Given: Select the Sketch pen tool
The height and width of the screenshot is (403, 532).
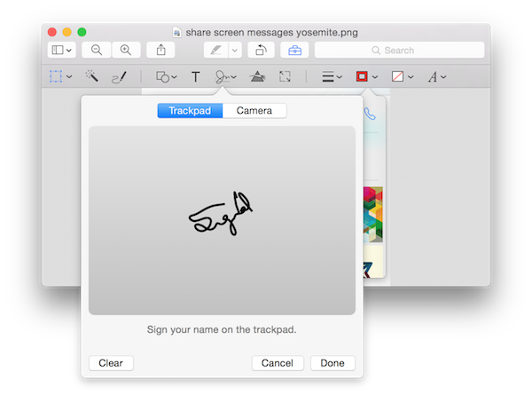Looking at the screenshot, I should 119,77.
